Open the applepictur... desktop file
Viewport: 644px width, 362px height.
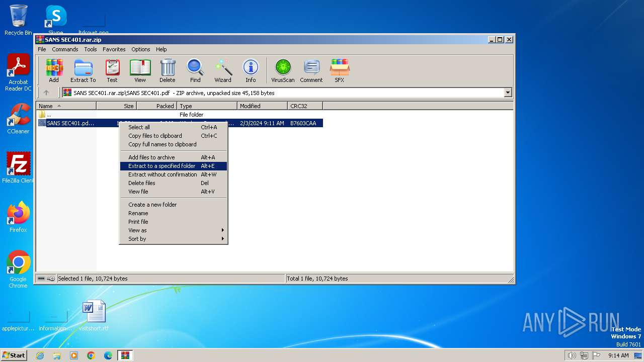click(x=18, y=320)
